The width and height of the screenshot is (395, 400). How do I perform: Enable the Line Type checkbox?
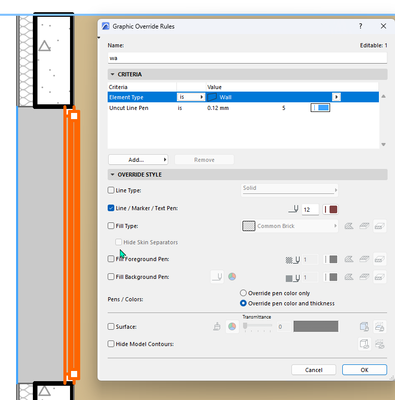click(x=111, y=190)
